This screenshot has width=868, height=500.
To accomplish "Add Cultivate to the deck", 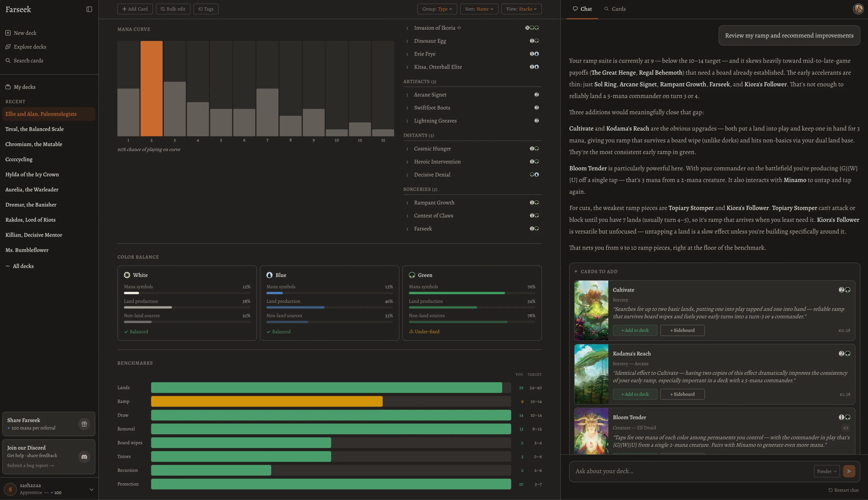I will 634,330.
